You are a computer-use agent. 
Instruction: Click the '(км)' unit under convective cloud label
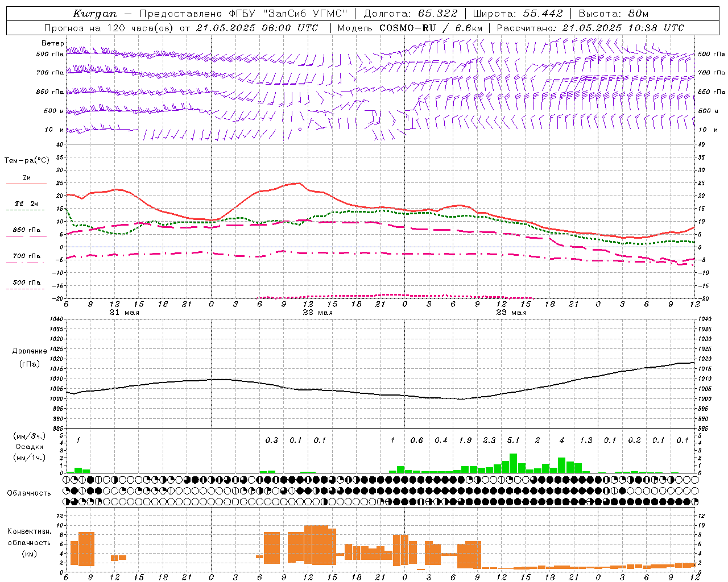pos(29,553)
